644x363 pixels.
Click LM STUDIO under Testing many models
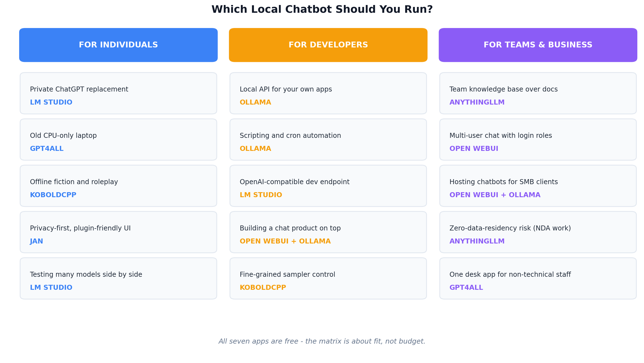coord(51,288)
